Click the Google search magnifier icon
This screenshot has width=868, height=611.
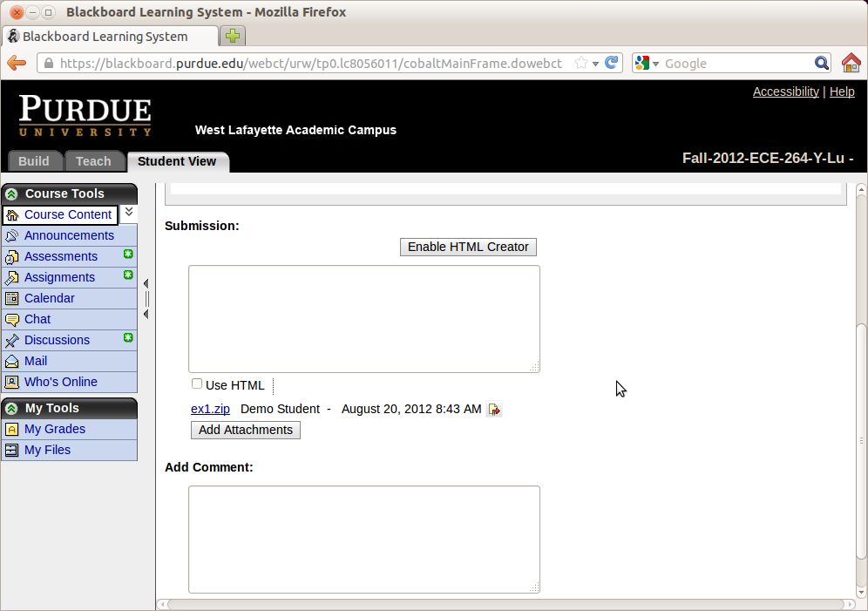click(821, 63)
